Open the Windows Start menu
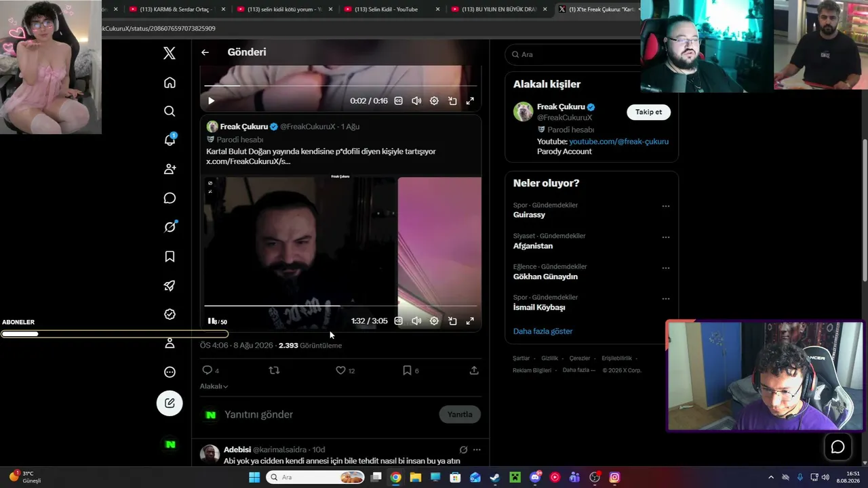 [x=254, y=477]
